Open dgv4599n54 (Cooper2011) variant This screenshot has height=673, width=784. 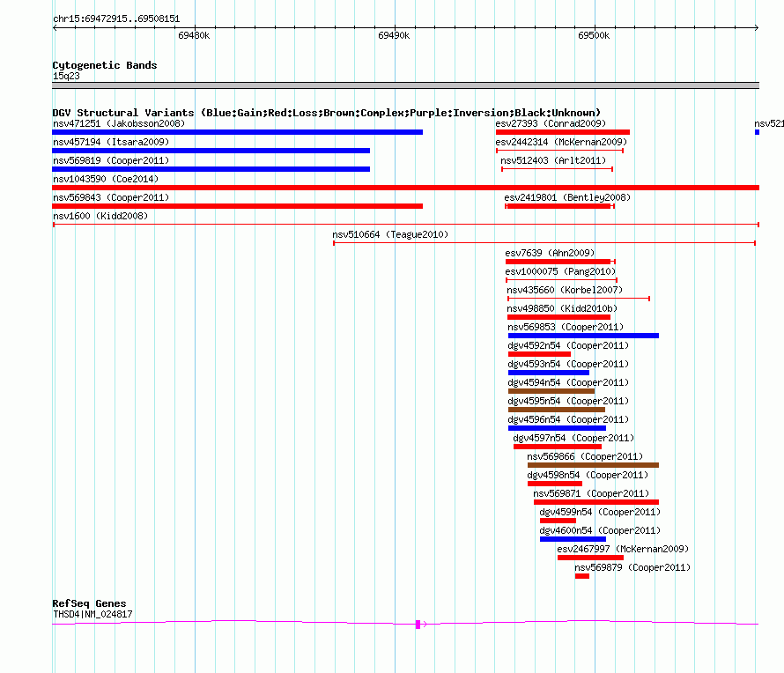click(x=600, y=512)
